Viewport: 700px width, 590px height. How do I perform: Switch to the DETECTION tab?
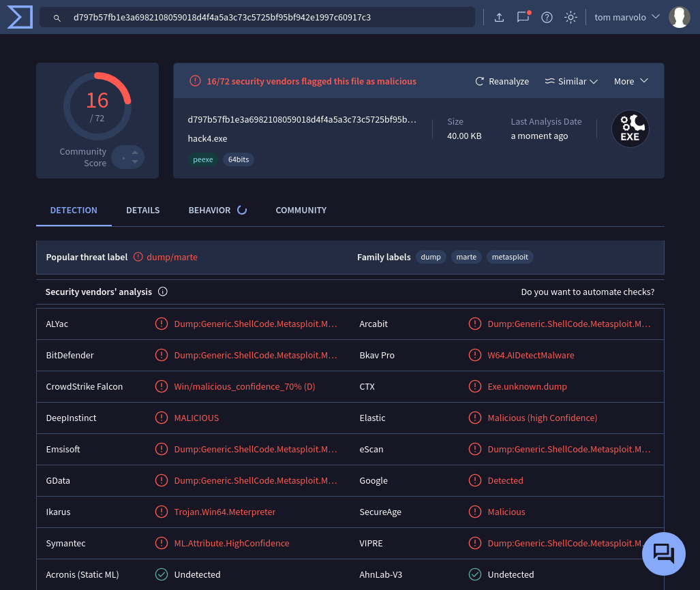coord(74,211)
